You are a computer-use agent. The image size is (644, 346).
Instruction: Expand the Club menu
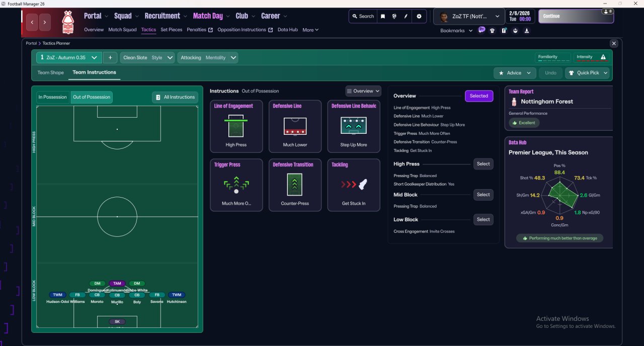point(245,16)
